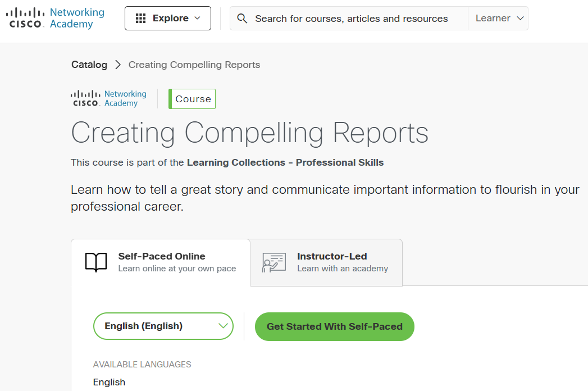
Task: Click the breadcrumb chevron after Catalog
Action: pos(118,65)
